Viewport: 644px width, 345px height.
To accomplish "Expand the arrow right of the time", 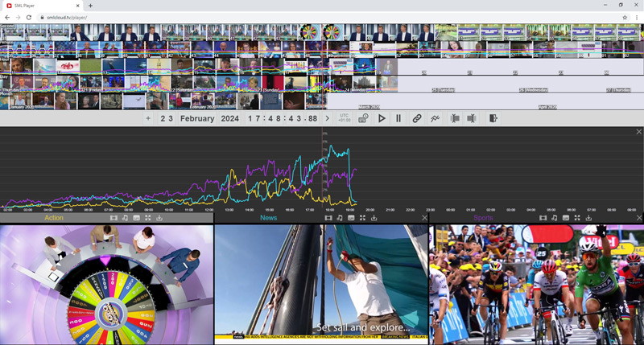I will click(327, 118).
